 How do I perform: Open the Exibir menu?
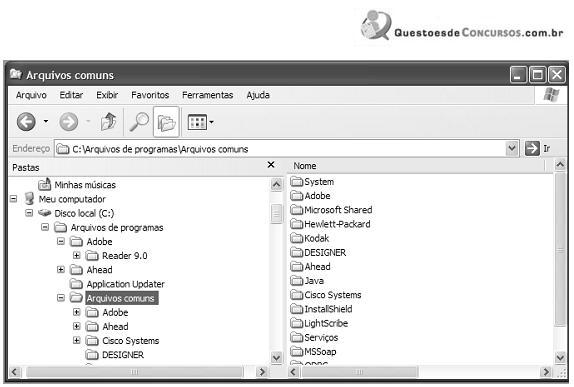(107, 95)
